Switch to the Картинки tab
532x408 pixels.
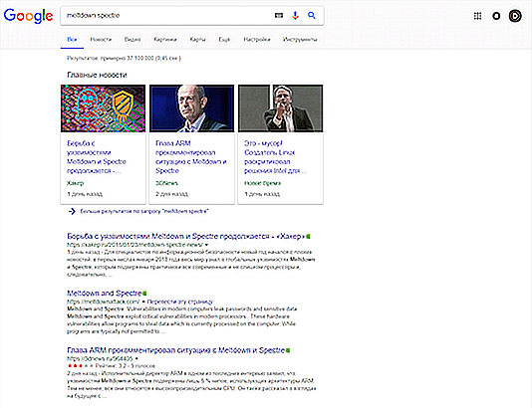point(165,40)
